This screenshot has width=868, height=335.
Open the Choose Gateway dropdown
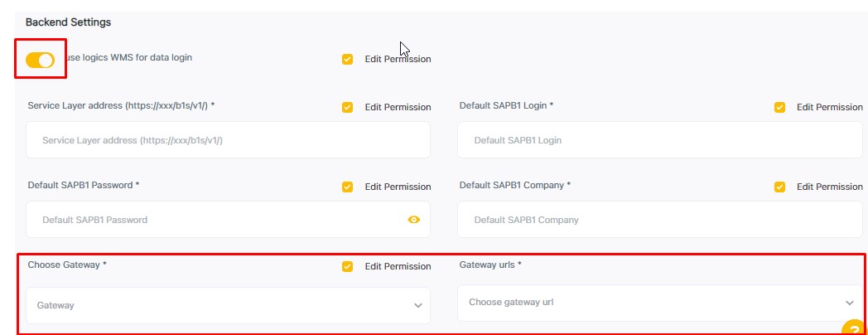tap(215, 305)
